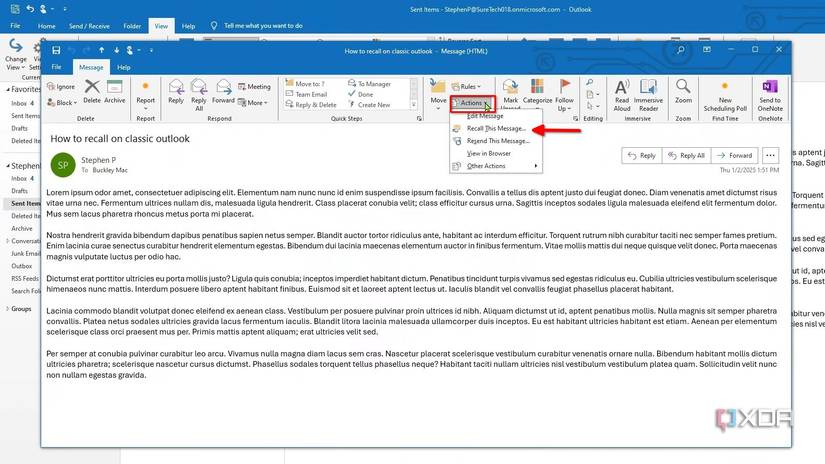Switch to the Message ribbon tab

(91, 67)
